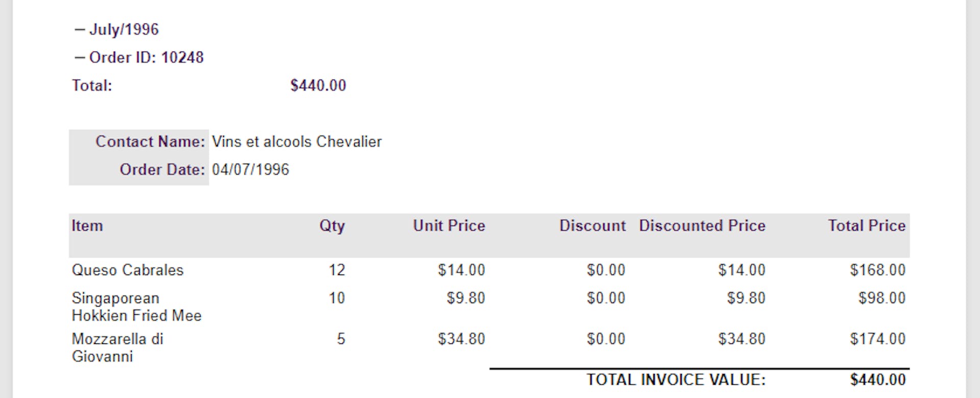Click the Mozzarella di Giovanni item
980x398 pixels.
point(117,347)
